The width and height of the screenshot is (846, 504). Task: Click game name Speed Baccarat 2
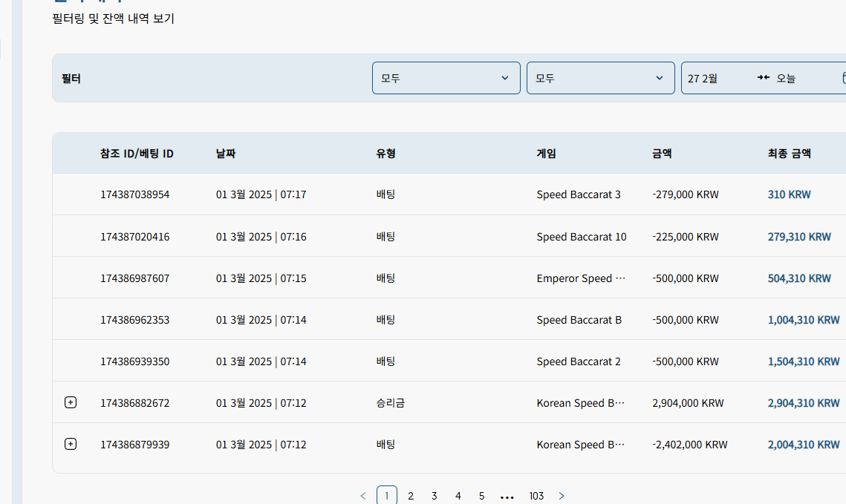[x=579, y=361]
